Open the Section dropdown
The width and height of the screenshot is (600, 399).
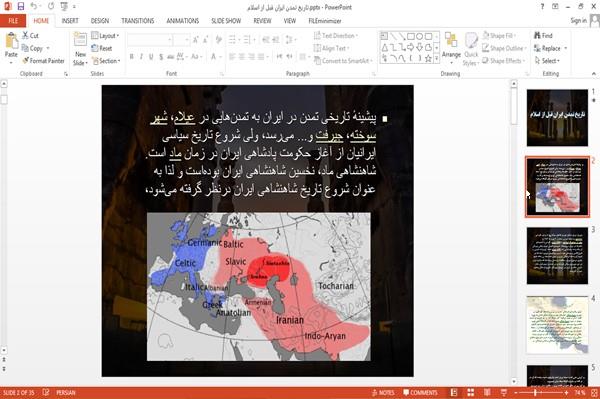pos(106,61)
